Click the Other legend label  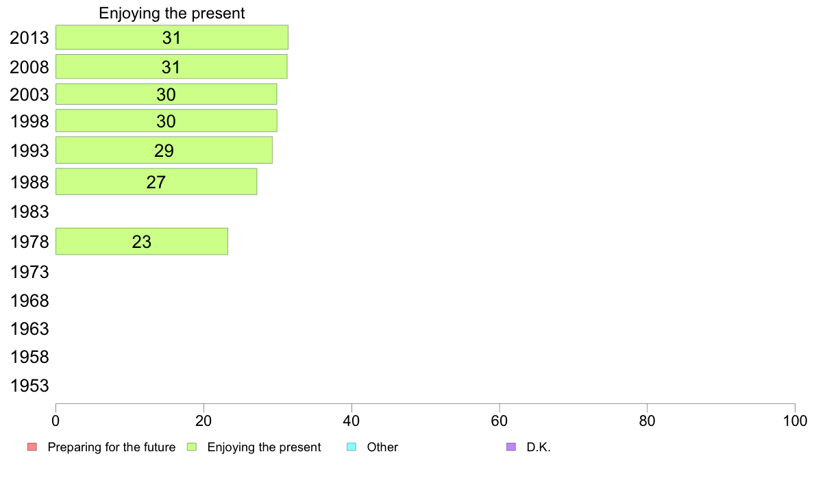pyautogui.click(x=382, y=447)
